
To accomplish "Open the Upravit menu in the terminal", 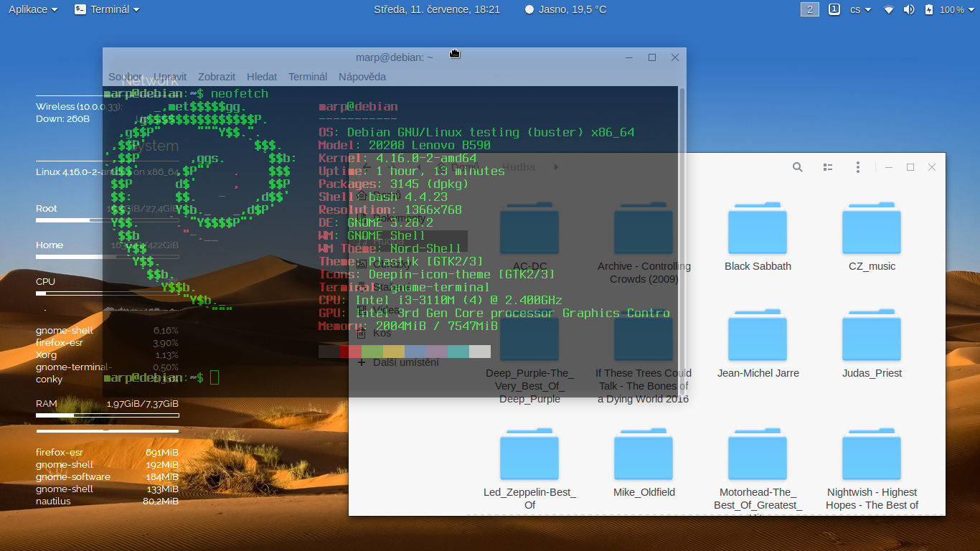I will click(x=170, y=77).
